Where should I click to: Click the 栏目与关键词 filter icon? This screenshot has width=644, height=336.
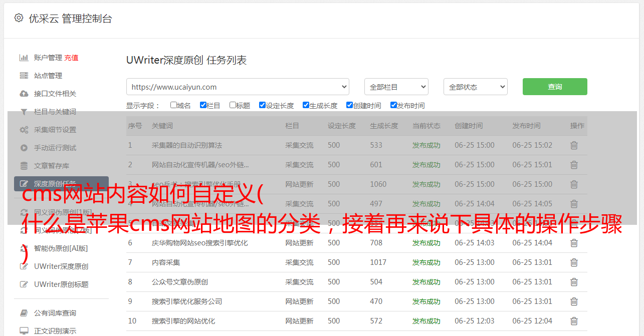[x=24, y=112]
